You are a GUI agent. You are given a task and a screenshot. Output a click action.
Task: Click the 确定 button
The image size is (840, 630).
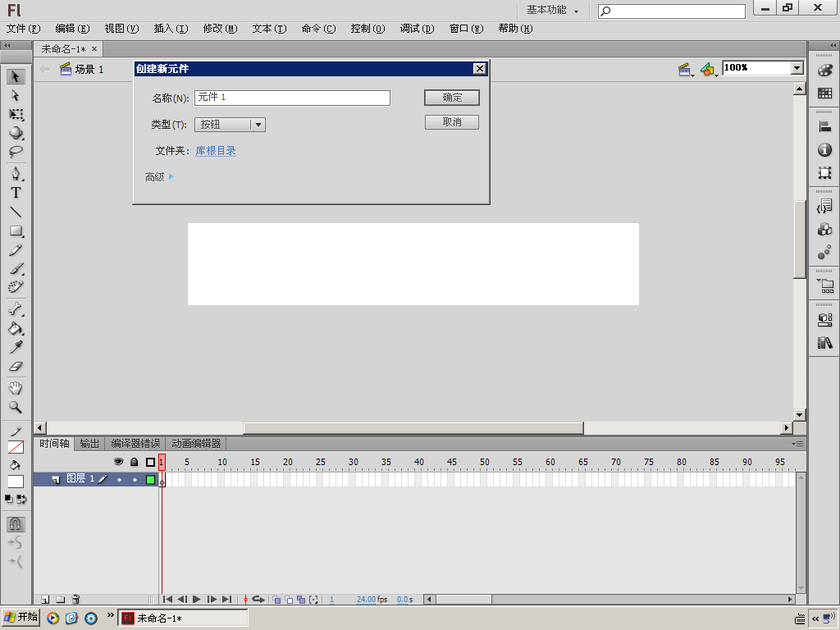pos(452,98)
